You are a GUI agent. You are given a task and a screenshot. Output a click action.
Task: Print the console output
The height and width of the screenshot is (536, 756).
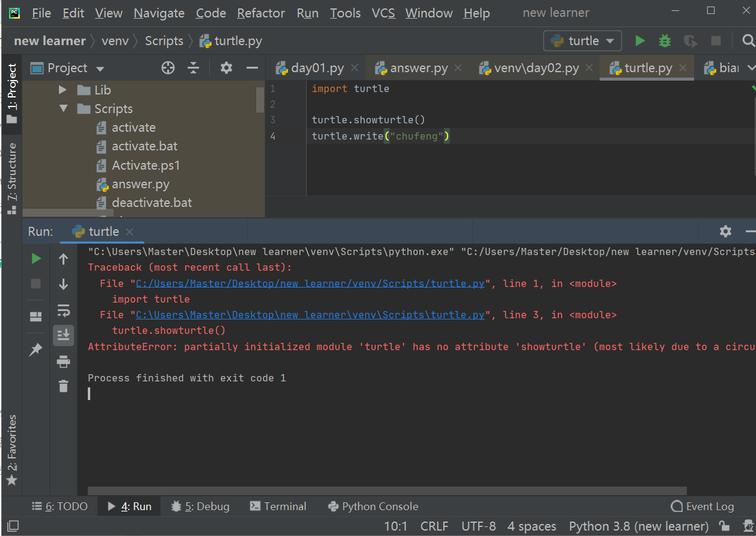[63, 361]
